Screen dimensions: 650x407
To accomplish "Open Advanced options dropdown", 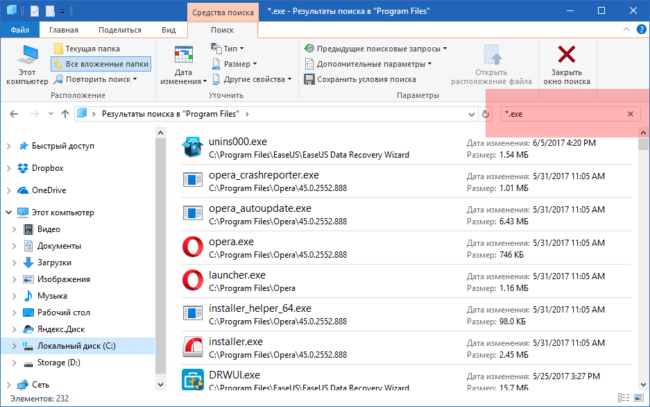I will click(368, 64).
